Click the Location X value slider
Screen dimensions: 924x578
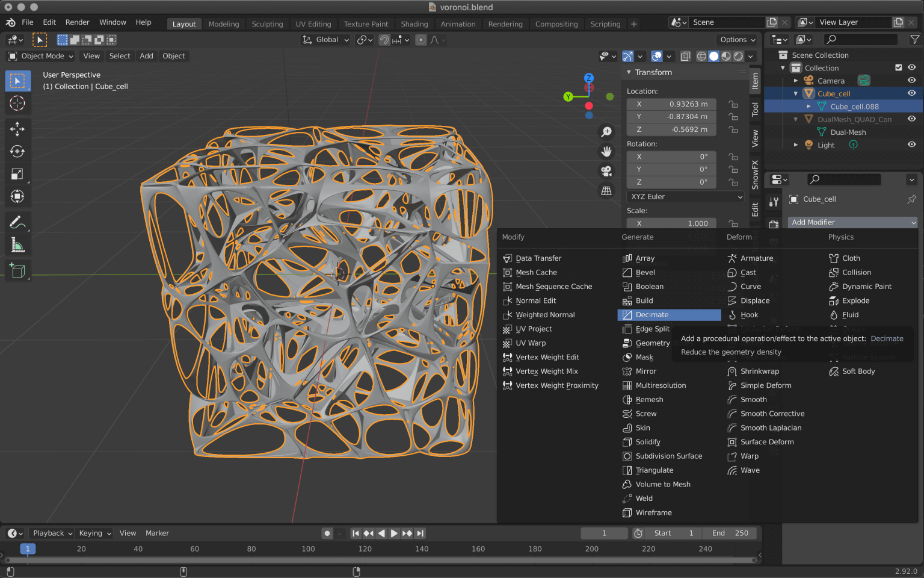pyautogui.click(x=671, y=104)
